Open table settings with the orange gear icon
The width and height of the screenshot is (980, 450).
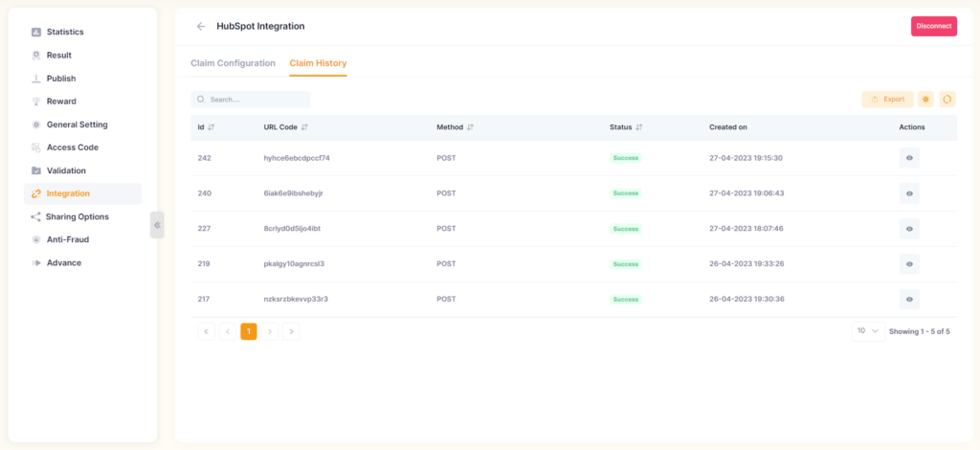925,100
